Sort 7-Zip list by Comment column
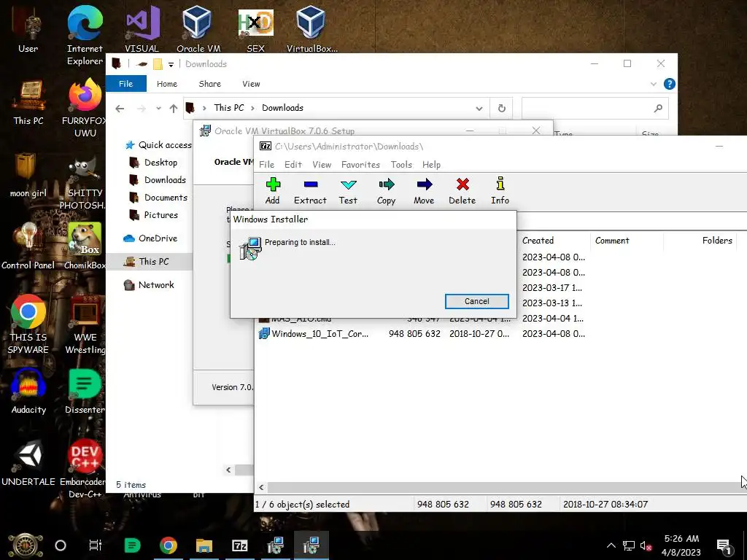 pos(627,241)
